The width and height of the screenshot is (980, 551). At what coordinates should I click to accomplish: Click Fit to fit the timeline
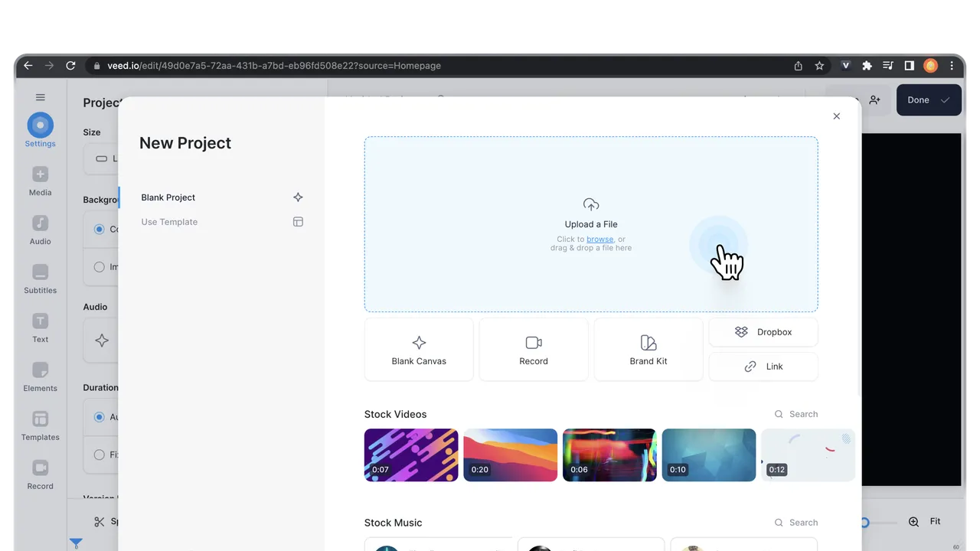(935, 521)
